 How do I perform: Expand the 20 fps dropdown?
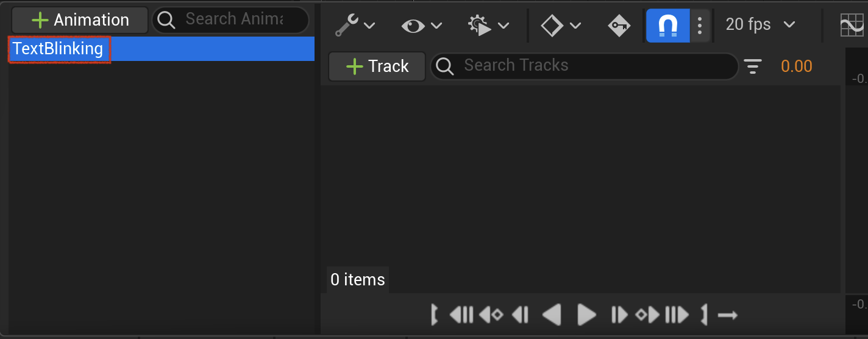point(761,24)
